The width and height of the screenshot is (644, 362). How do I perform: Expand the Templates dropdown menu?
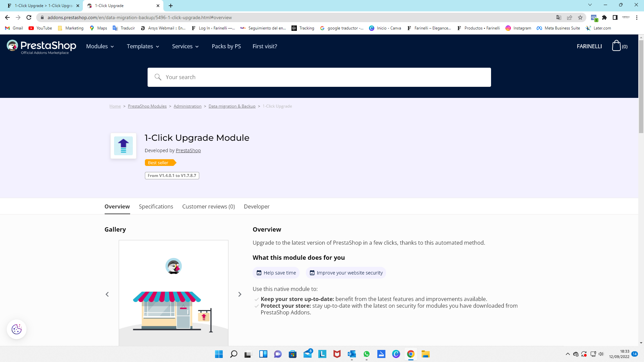coord(143,46)
